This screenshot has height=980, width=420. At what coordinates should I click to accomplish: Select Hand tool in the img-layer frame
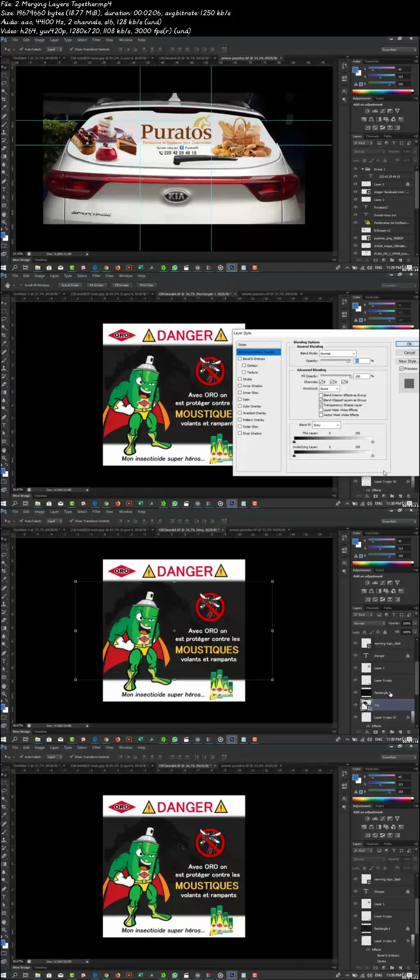(4, 686)
